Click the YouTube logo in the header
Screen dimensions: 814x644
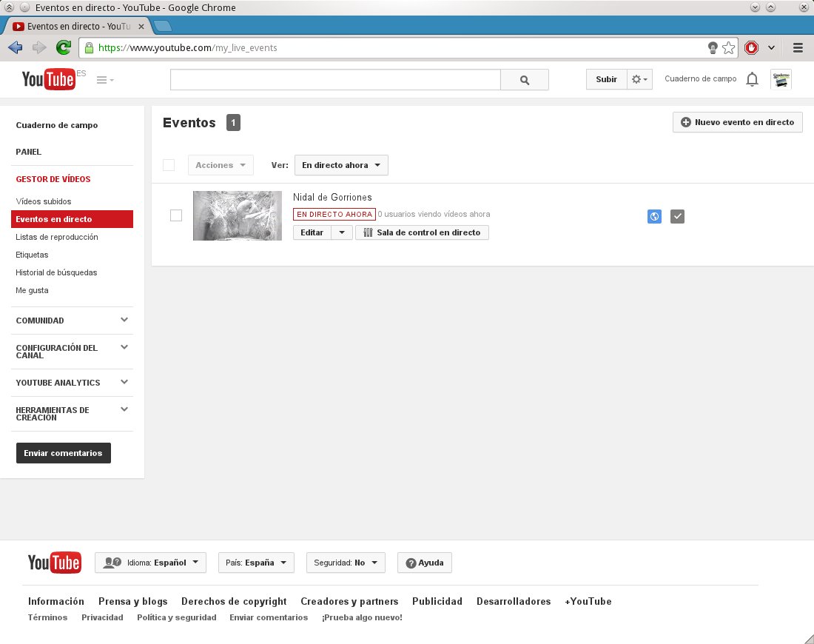(48, 79)
